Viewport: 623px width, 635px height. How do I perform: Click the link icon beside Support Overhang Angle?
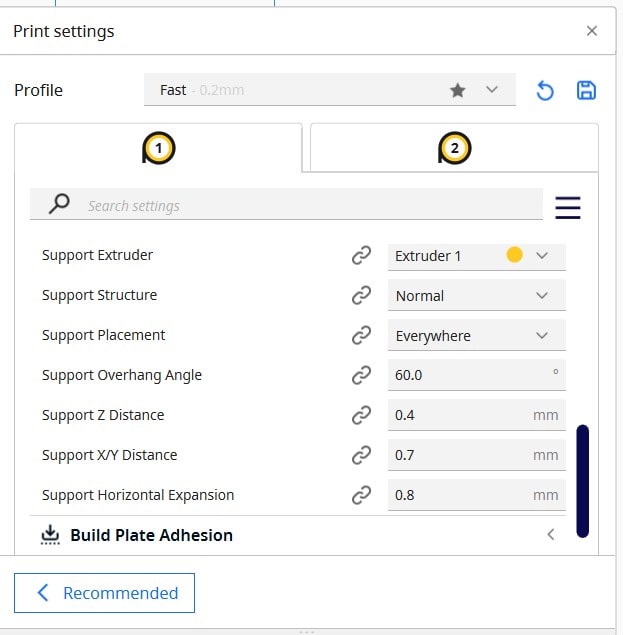pos(361,376)
